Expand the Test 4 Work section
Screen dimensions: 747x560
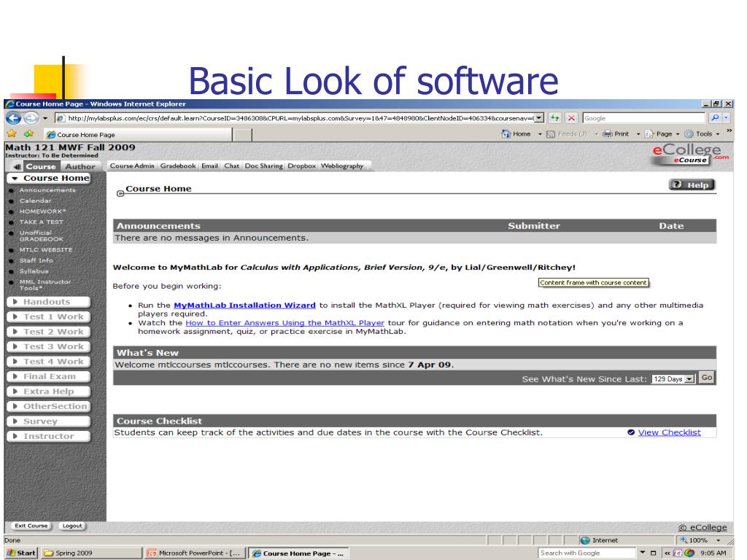coord(49,362)
